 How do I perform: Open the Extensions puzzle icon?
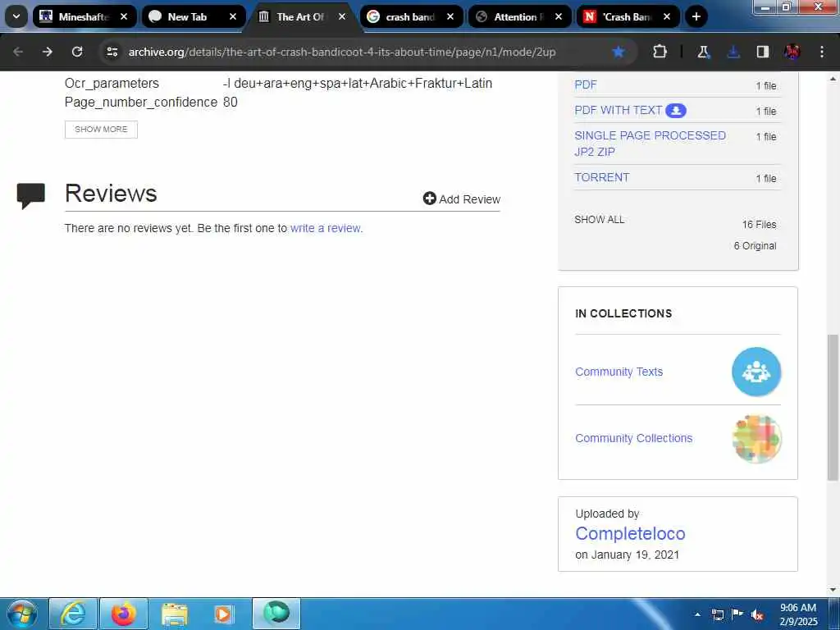click(x=660, y=52)
